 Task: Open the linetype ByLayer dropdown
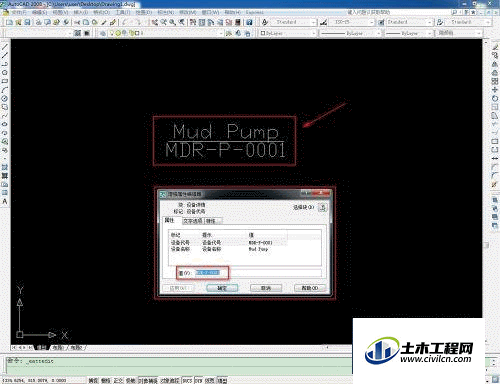tap(378, 33)
